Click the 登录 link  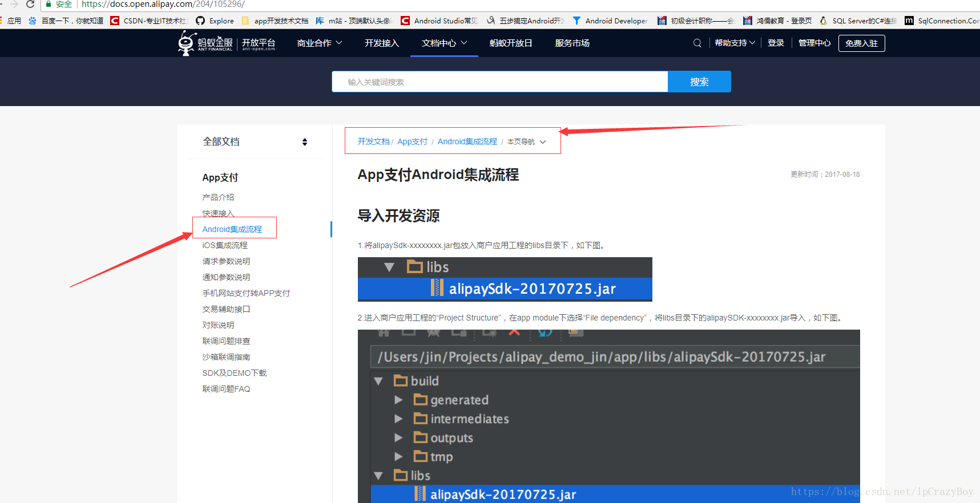click(x=776, y=43)
